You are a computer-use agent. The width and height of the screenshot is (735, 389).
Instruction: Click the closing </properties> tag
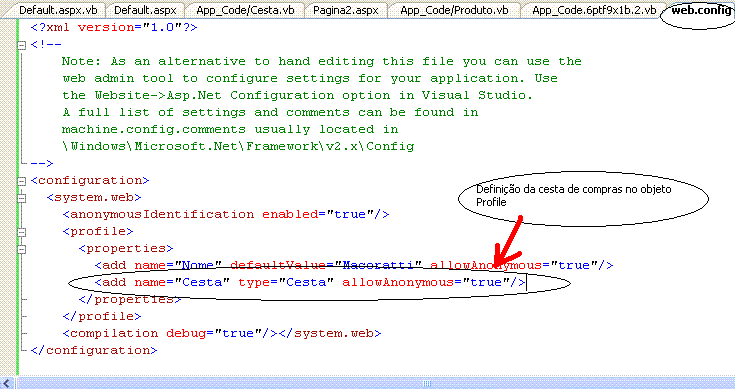click(129, 299)
